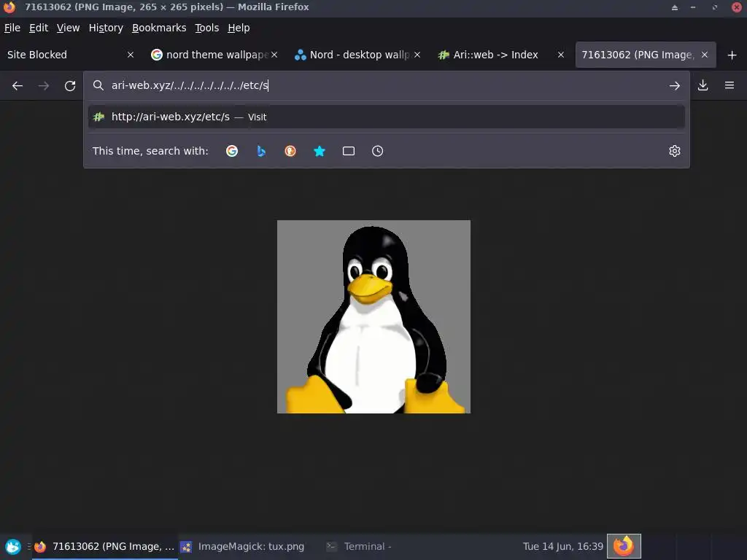The height and width of the screenshot is (560, 747).
Task: Click the Firefox 71613062 taskbar window button
Action: point(105,547)
